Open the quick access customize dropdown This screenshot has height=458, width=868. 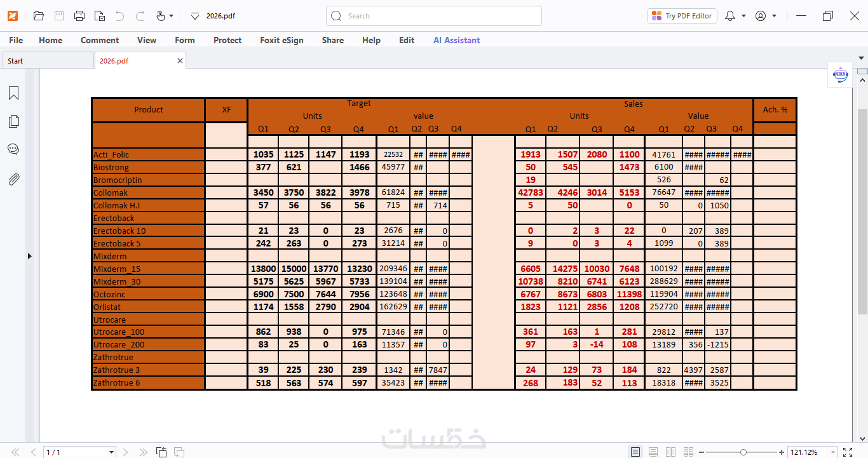point(195,16)
